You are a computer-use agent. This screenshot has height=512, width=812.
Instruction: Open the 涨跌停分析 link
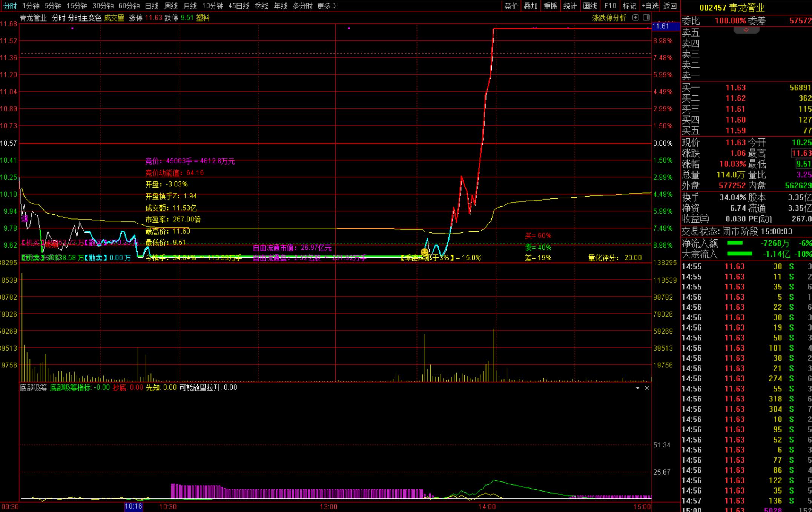click(x=609, y=18)
